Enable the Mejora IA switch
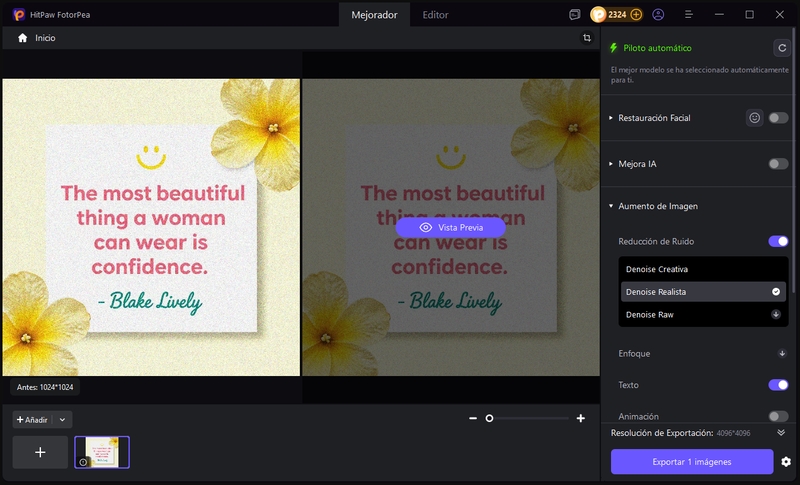 tap(778, 164)
